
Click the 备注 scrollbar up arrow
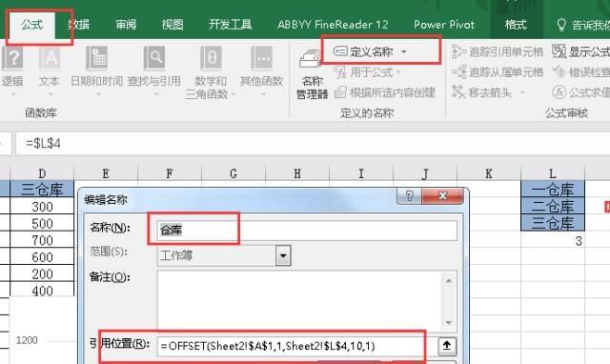449,280
